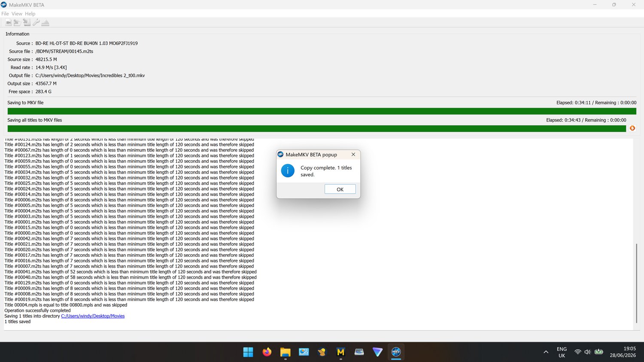Click the source drive BD-RE HL-DT-ST text
The height and width of the screenshot is (362, 644).
point(86,43)
